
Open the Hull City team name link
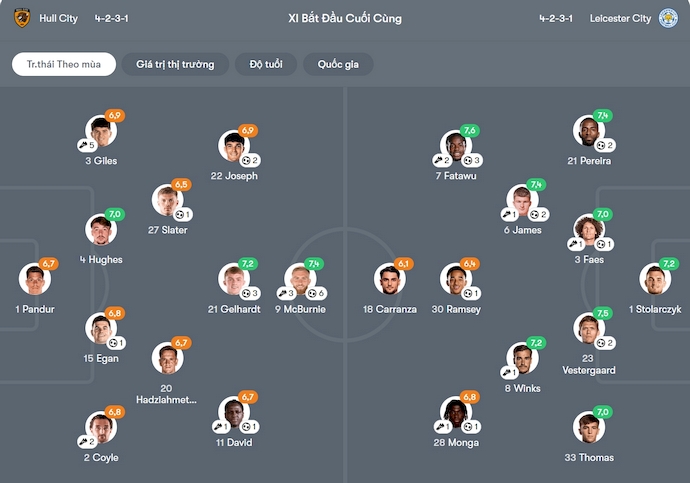click(58, 18)
